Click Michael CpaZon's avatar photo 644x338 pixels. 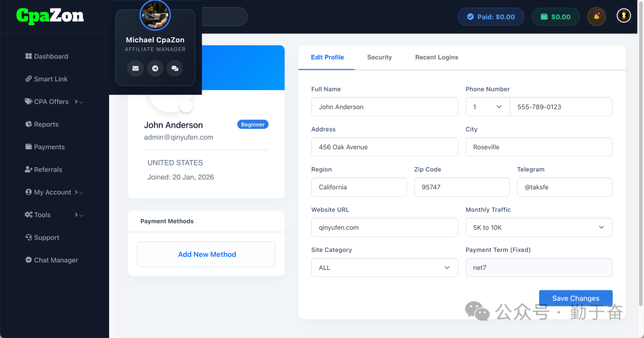coord(155,15)
